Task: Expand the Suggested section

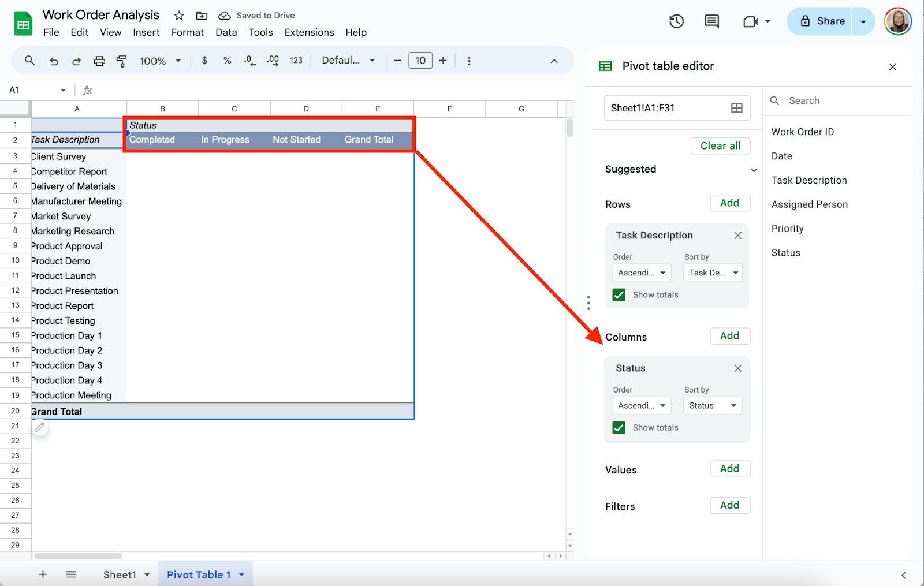Action: (754, 170)
